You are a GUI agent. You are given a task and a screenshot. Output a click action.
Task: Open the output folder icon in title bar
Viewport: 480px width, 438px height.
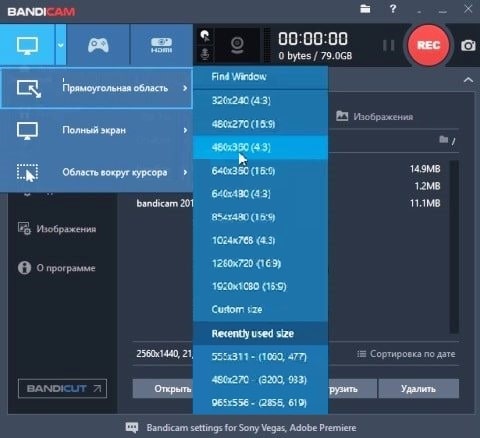(x=365, y=9)
